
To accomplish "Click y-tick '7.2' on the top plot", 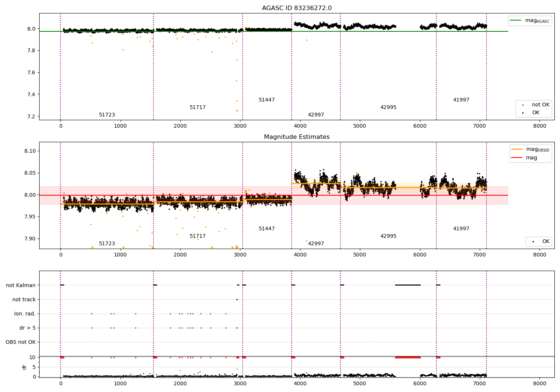I will tap(31, 116).
